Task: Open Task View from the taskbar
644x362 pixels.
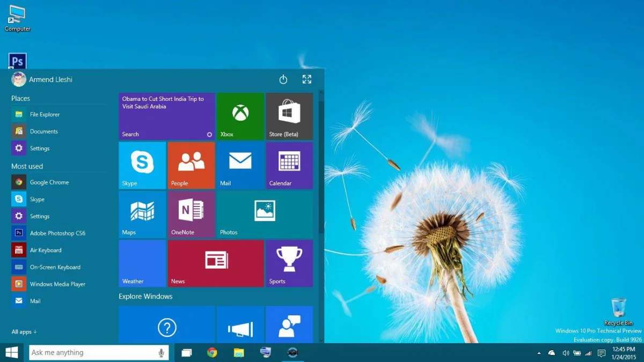Action: pos(186,352)
